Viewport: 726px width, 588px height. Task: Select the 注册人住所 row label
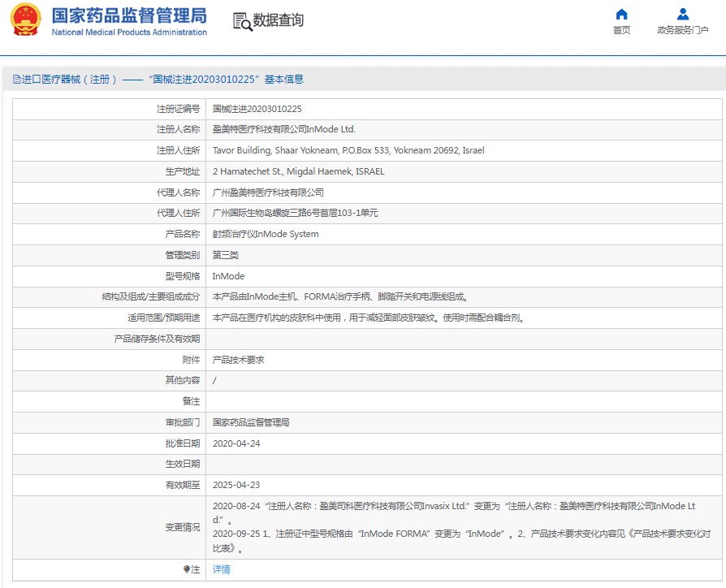pos(179,150)
